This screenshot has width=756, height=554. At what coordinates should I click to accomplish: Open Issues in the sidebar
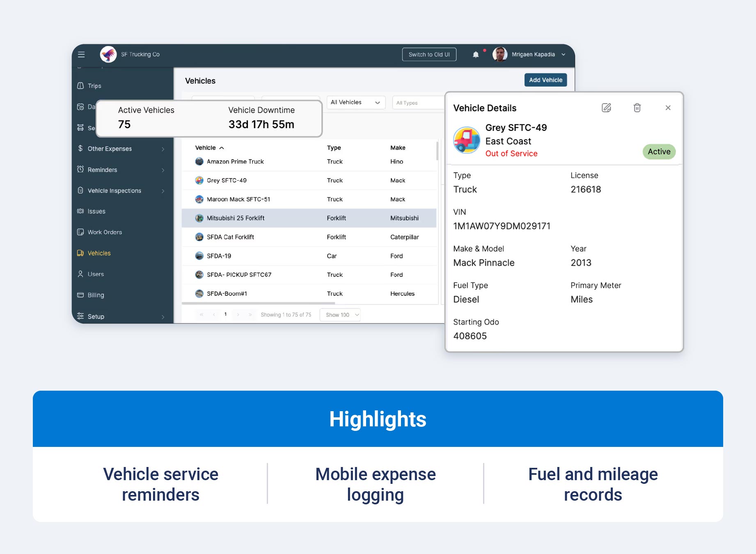coord(96,211)
